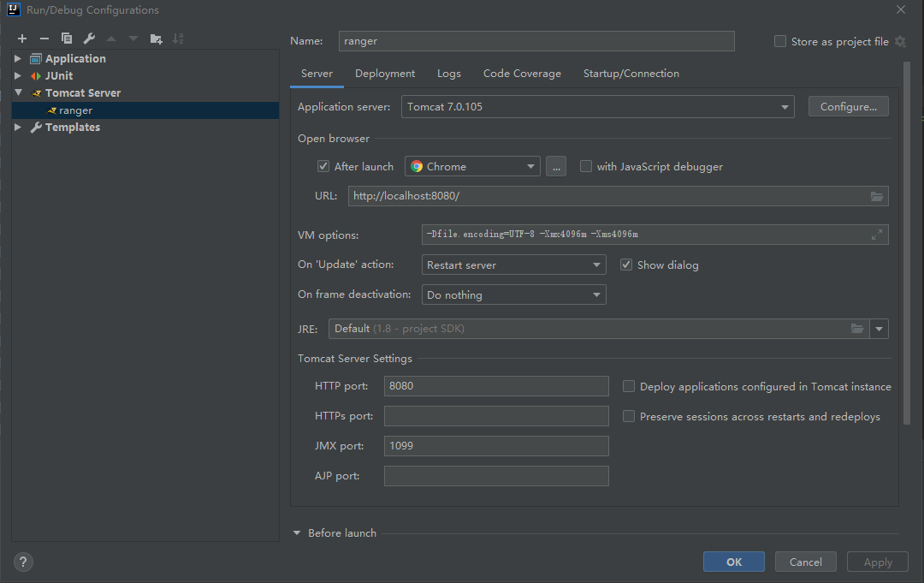Switch to the Deployment tab
924x583 pixels.
coord(385,73)
